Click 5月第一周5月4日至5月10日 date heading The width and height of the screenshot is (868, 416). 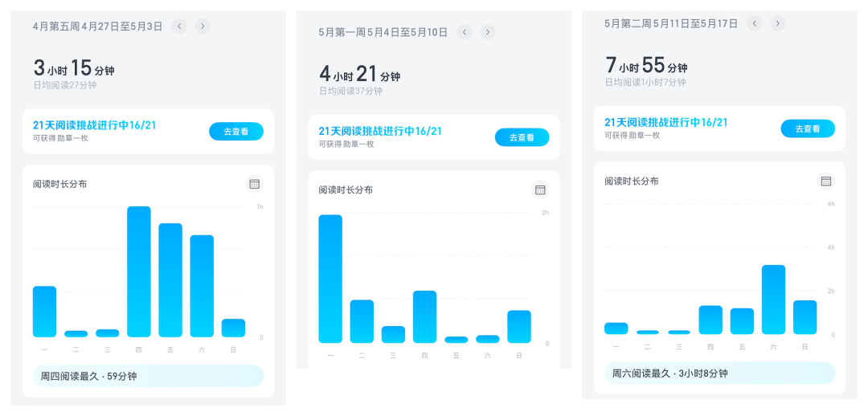tap(383, 32)
